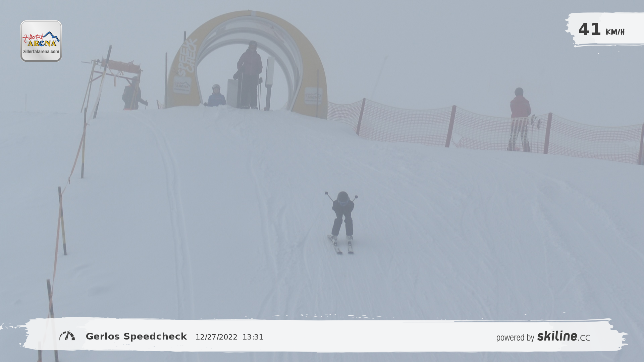This screenshot has height=362, width=644.
Task: Select the Gerlos Speedcheck title
Action: tap(136, 337)
